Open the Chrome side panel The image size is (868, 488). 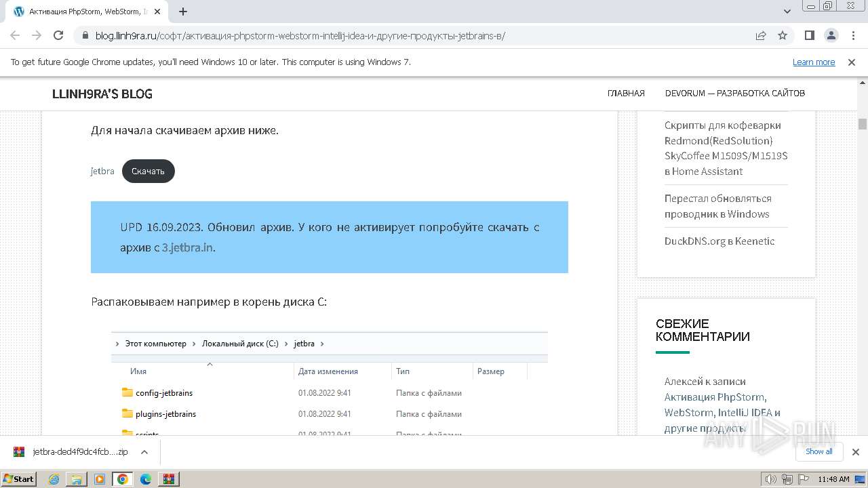[x=810, y=35]
